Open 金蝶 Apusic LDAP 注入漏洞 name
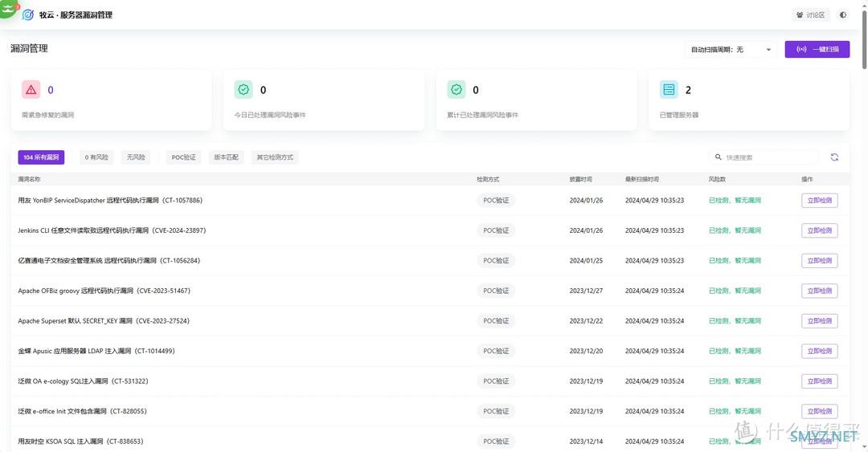This screenshot has width=868, height=452. point(96,352)
